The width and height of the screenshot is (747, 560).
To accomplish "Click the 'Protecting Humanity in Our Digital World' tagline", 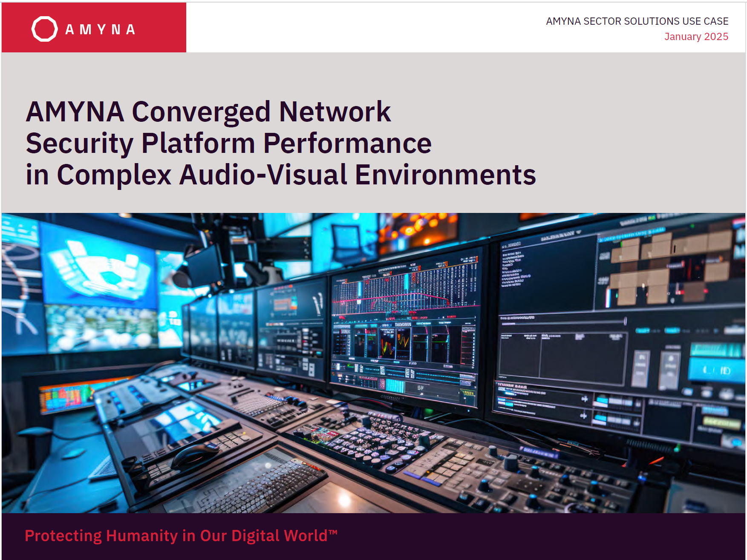I will (x=176, y=536).
